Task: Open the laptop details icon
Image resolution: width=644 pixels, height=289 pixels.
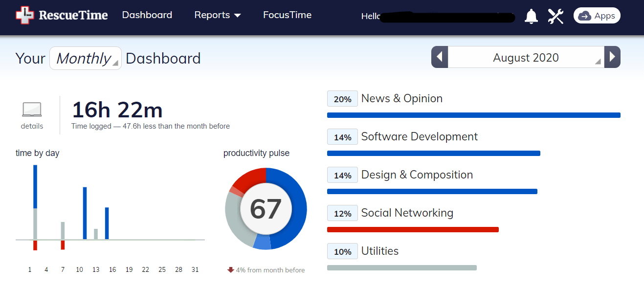Action: 32,110
